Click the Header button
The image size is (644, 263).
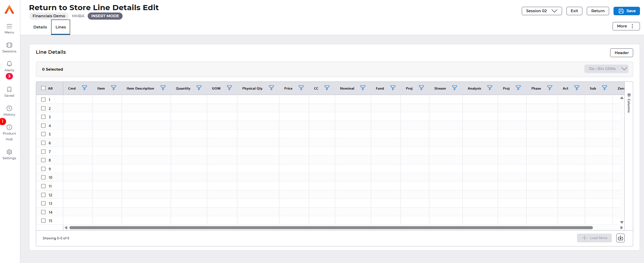click(622, 53)
